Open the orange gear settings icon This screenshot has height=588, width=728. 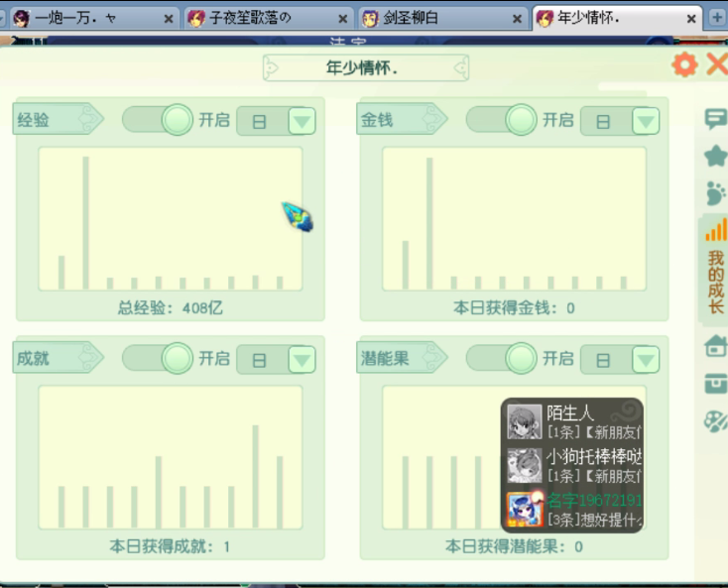(x=684, y=64)
